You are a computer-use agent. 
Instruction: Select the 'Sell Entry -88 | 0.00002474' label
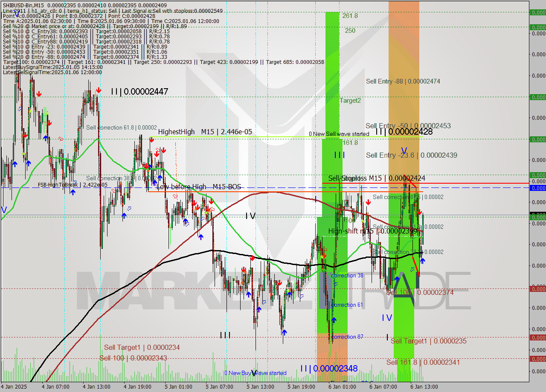pyautogui.click(x=403, y=81)
